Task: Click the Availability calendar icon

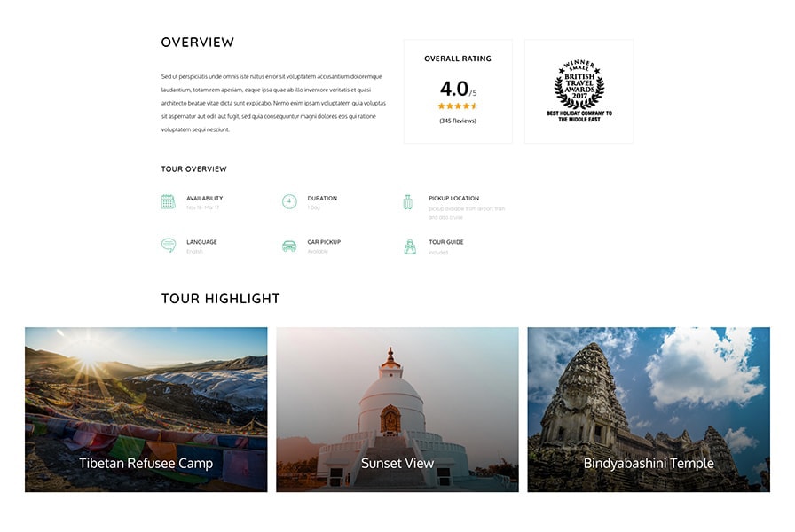Action: (x=168, y=202)
